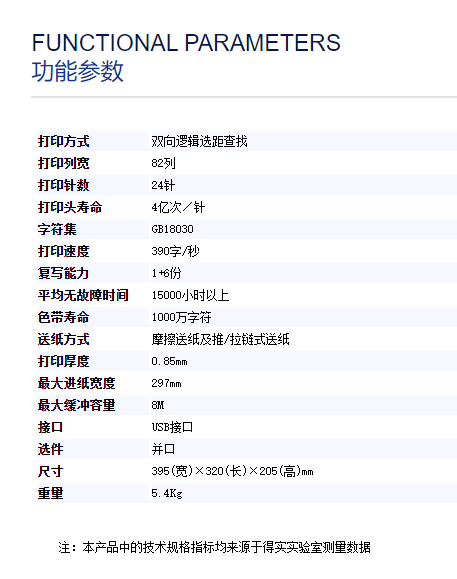Image resolution: width=457 pixels, height=579 pixels.
Task: Click the 15000小时以上 value
Action: tap(190, 295)
